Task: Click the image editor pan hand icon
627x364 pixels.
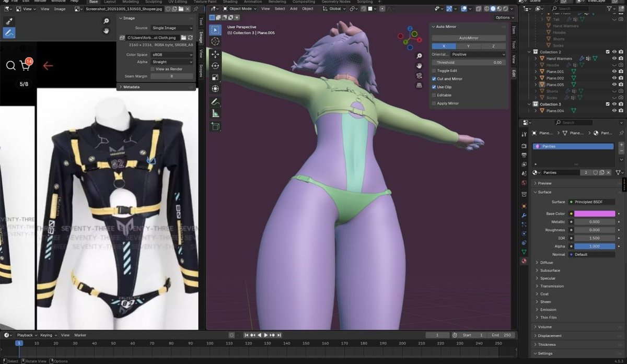Action: point(106,31)
